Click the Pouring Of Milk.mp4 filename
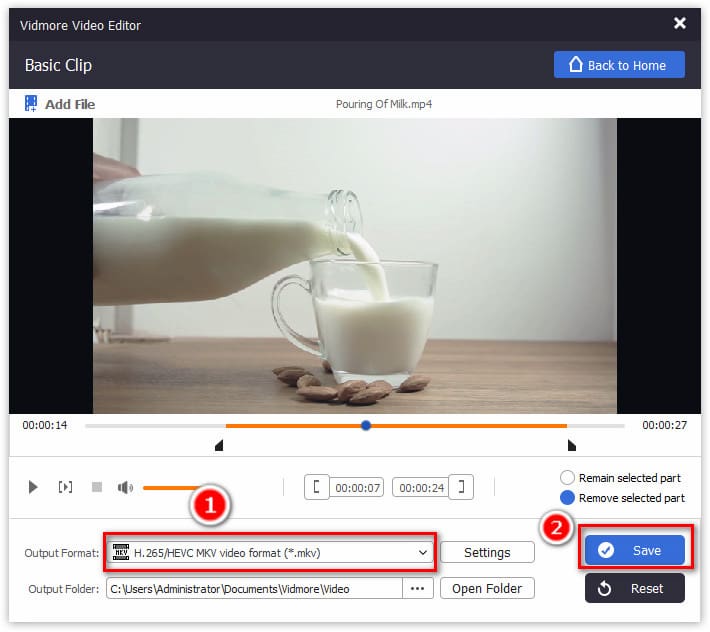The width and height of the screenshot is (710, 632). pyautogui.click(x=384, y=104)
